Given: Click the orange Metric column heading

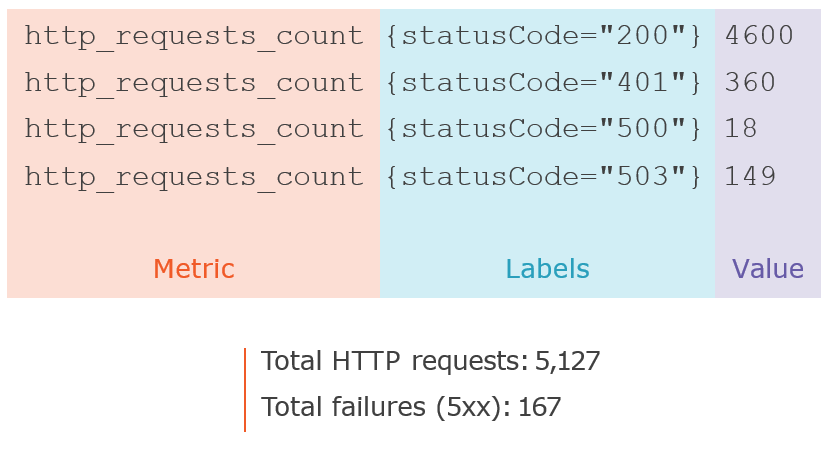Looking at the screenshot, I should click(194, 269).
